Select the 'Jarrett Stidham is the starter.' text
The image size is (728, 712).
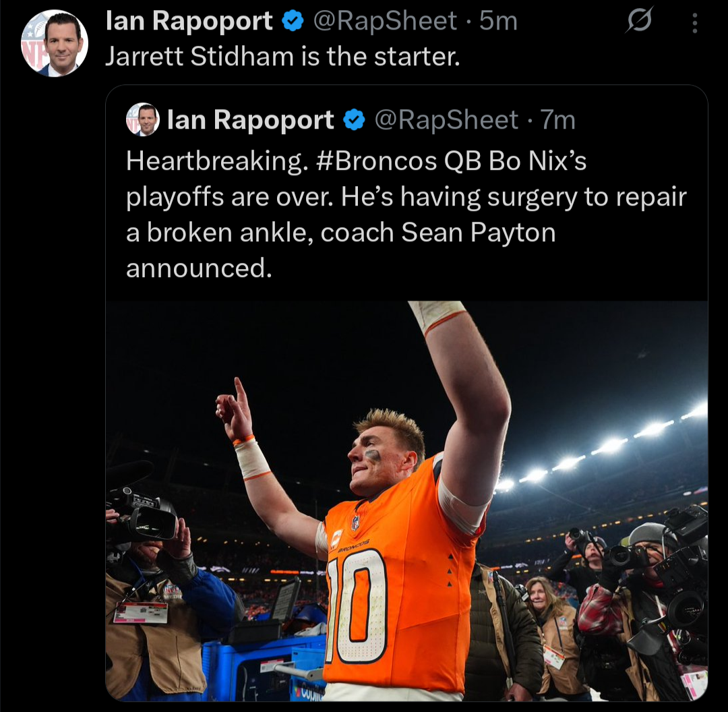(282, 57)
